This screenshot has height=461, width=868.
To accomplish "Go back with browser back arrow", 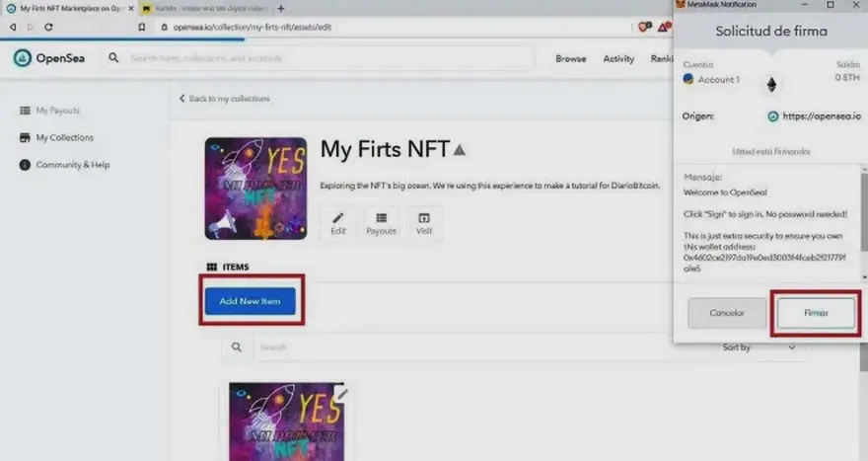I will tap(12, 27).
